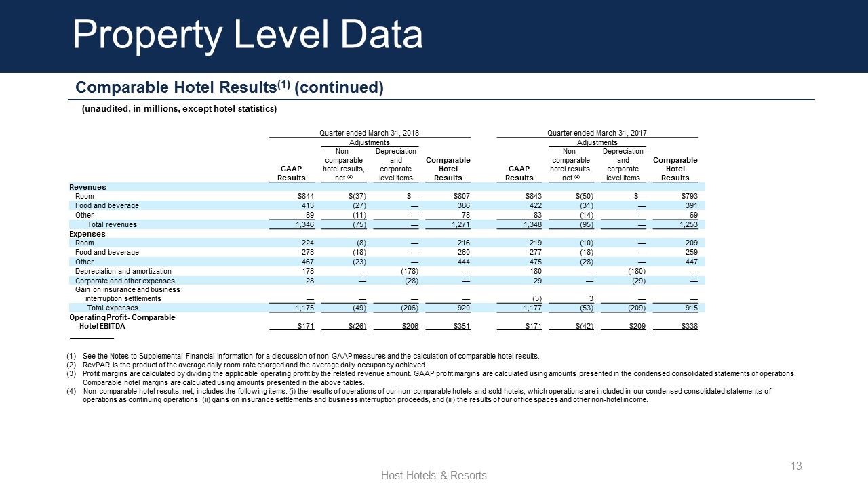Click 386 comparable food and beverage
Viewport: 868px width, 488px height.
click(x=464, y=205)
